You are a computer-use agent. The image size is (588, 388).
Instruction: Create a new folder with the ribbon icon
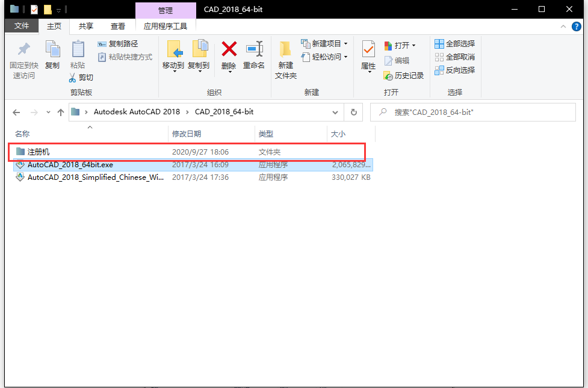pyautogui.click(x=286, y=50)
